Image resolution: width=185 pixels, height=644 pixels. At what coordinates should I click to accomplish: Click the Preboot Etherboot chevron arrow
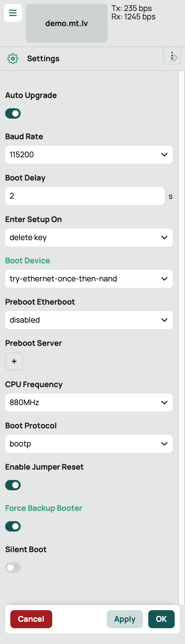point(164,320)
